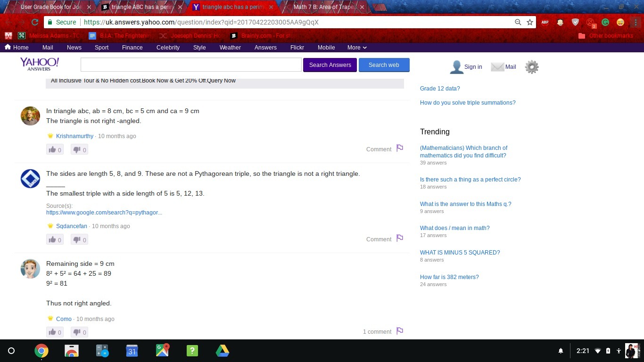The image size is (644, 362).
Task: Open News in the Yahoo navigation bar
Action: pos(74,48)
